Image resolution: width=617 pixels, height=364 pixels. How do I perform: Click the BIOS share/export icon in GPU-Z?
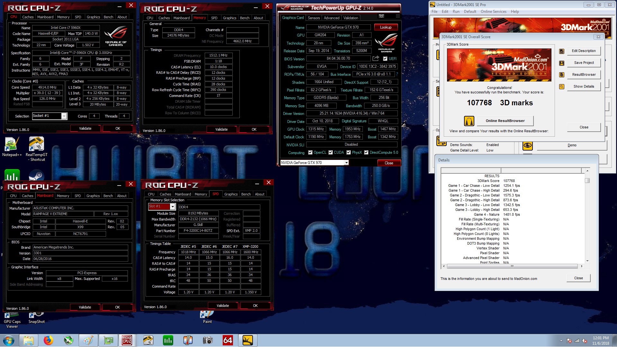(x=376, y=58)
